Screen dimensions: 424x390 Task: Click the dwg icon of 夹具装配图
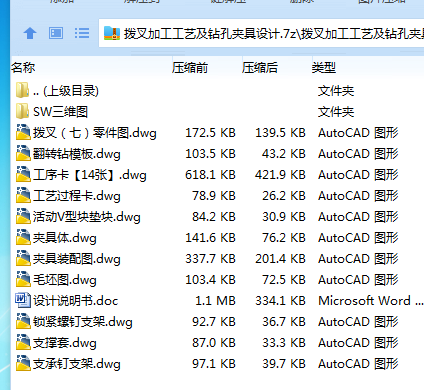(23, 258)
